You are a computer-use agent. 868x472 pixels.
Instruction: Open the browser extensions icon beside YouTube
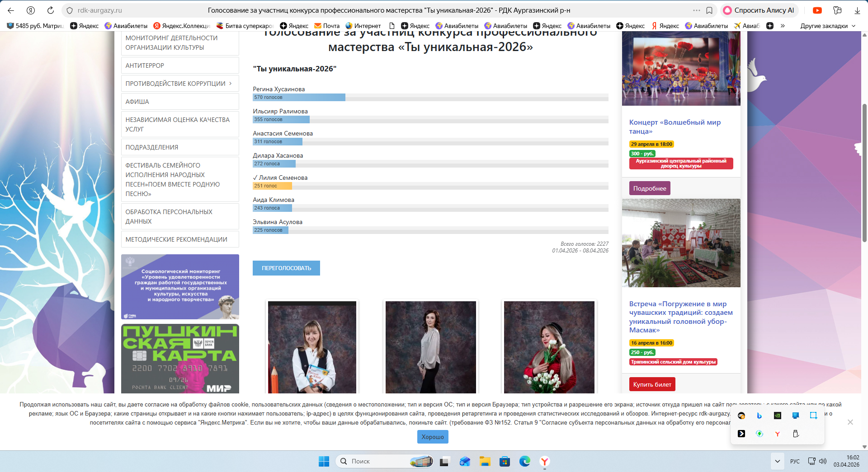837,10
